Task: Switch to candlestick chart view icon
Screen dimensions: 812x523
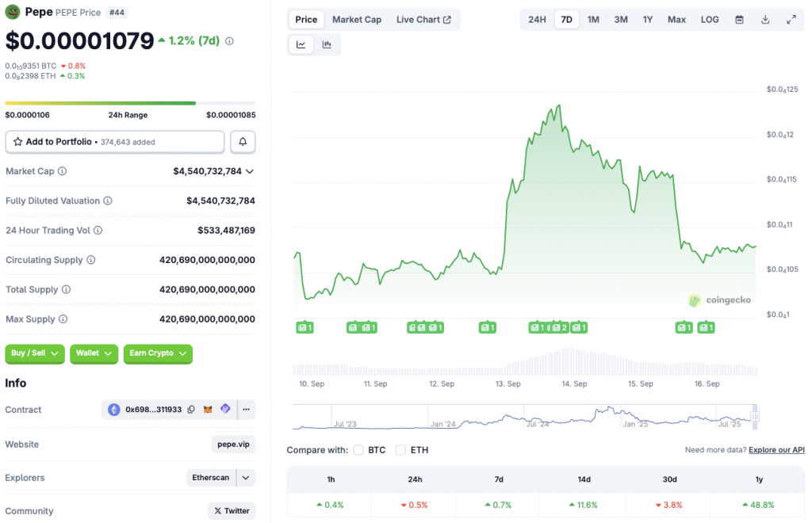Action: coord(327,44)
